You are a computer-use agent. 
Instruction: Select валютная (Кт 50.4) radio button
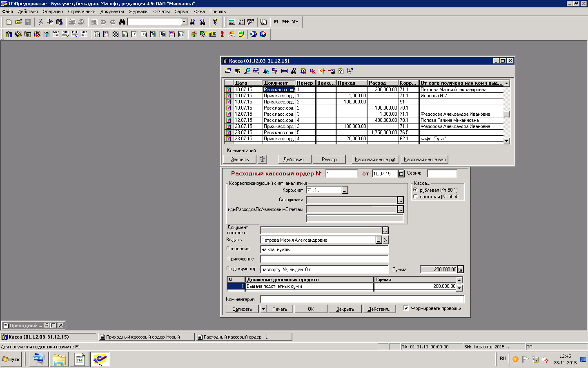pyautogui.click(x=415, y=197)
